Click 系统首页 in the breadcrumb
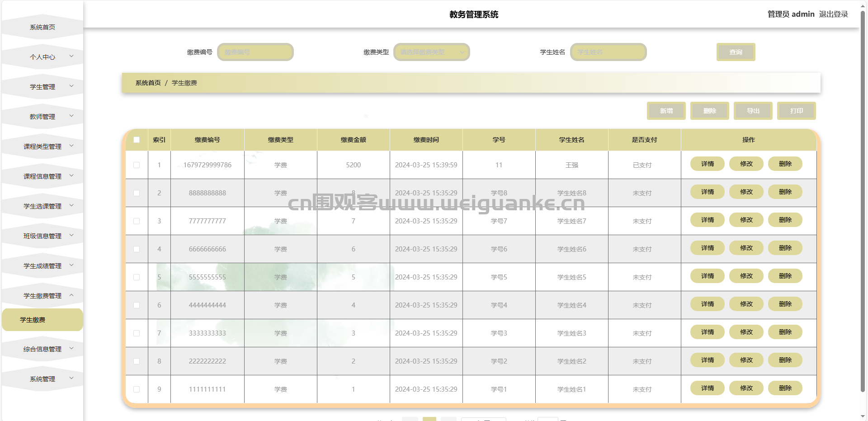The width and height of the screenshot is (868, 421). [148, 83]
